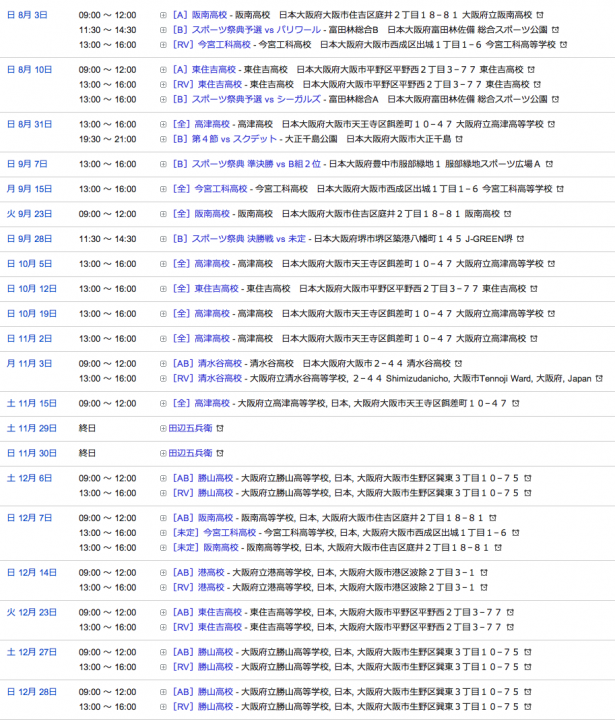The image size is (615, 720).
Task: Expand details of 8月10日 [RV] 東住吉高校 event
Action: 163,84
